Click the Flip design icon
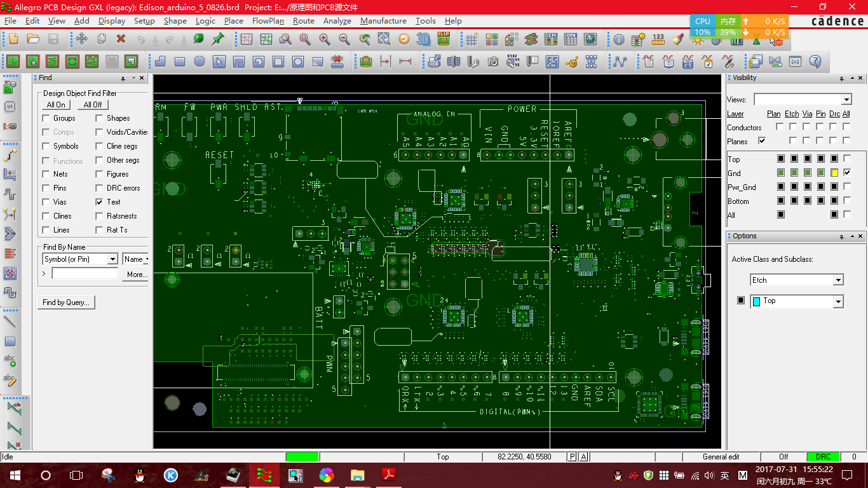Image resolution: width=868 pixels, height=488 pixels. click(444, 39)
